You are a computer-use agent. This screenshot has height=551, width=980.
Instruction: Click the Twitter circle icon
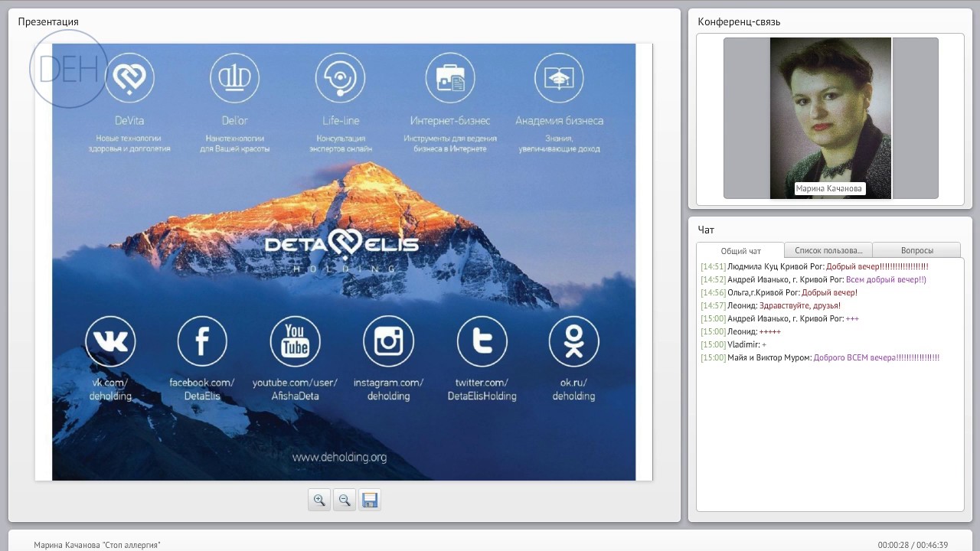[482, 341]
